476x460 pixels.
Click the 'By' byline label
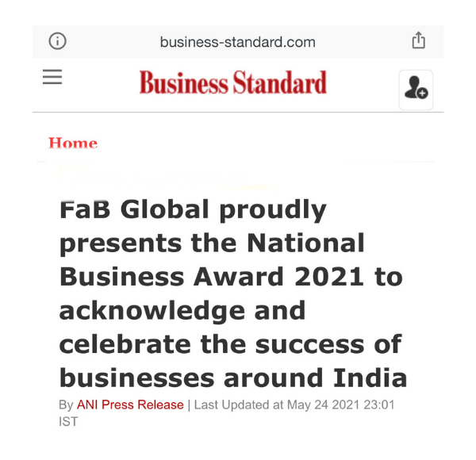point(66,405)
